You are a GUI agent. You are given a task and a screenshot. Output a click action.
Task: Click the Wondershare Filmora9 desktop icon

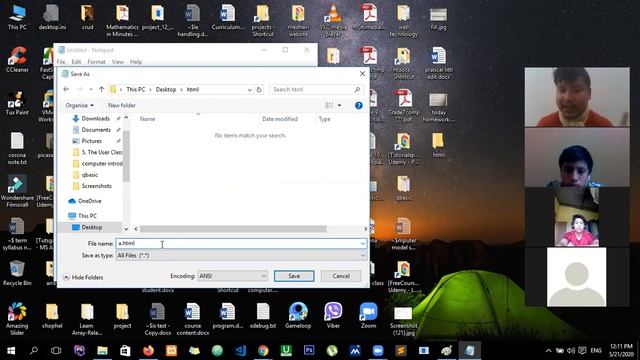pos(17,191)
